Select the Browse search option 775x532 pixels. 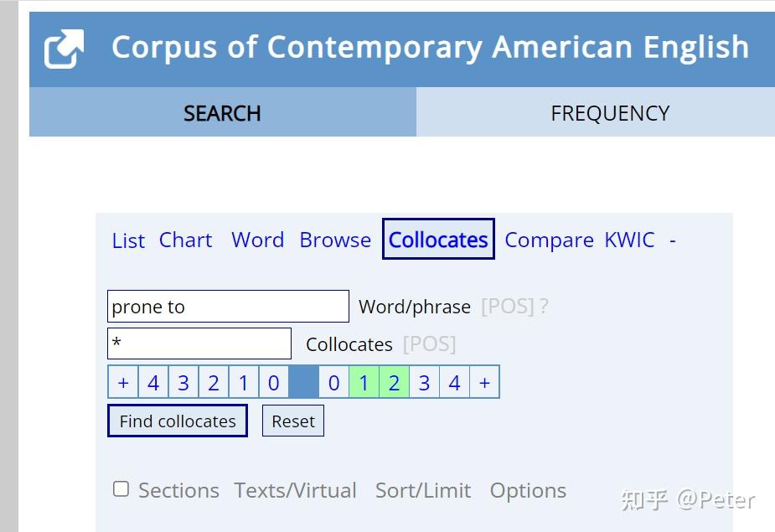click(x=335, y=240)
